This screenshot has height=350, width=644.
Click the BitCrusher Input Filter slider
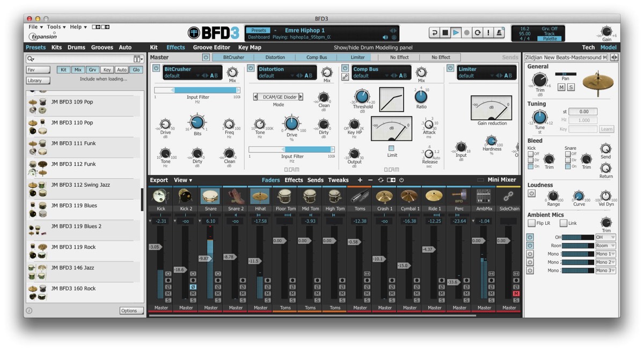click(197, 90)
